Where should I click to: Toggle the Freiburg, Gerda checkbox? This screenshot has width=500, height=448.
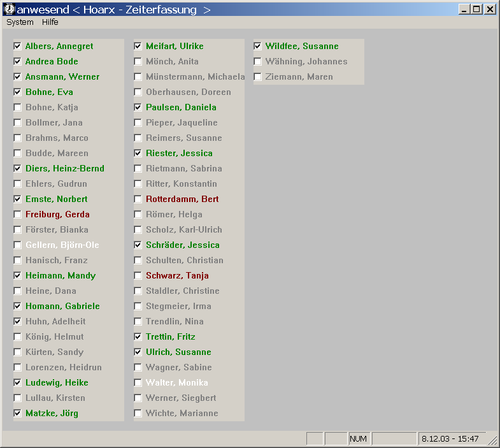[17, 215]
